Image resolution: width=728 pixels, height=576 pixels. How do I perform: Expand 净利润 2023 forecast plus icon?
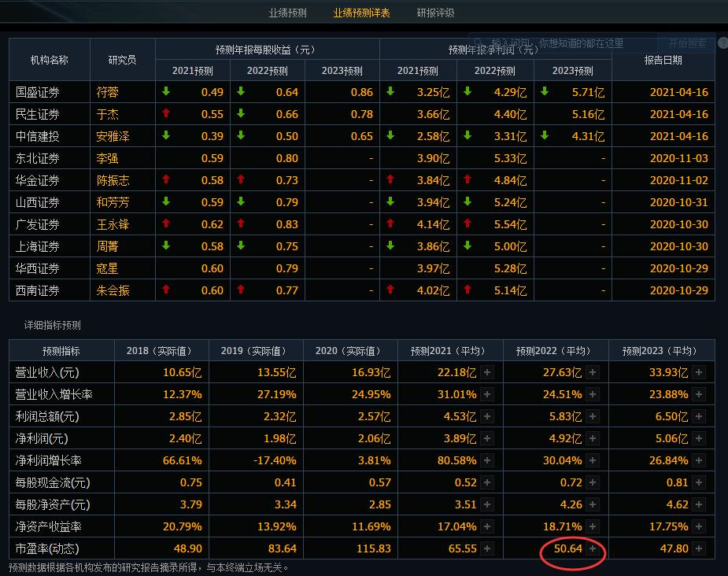pyautogui.click(x=699, y=438)
